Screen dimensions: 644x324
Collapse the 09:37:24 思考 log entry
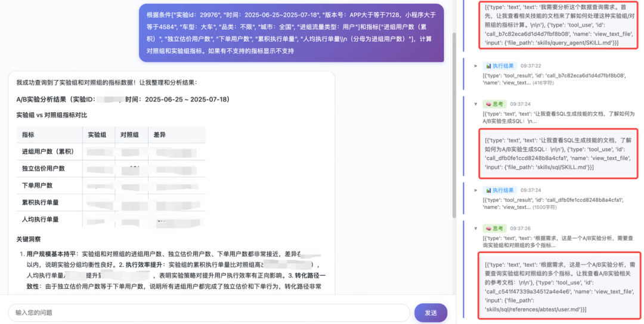coord(476,104)
